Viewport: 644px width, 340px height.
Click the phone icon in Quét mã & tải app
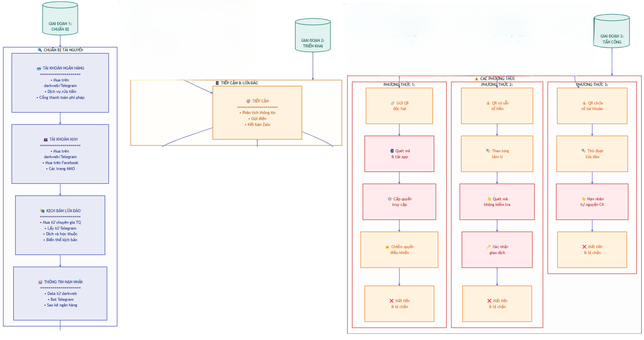[392, 151]
